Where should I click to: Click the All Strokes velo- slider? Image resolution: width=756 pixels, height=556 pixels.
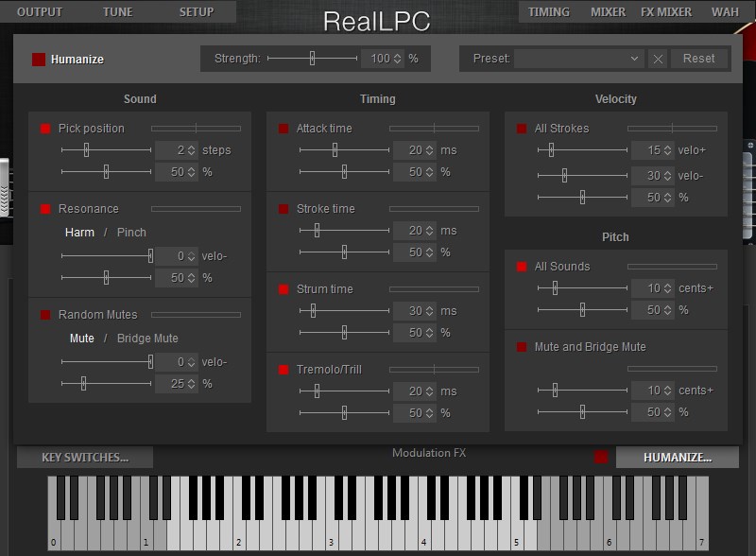[582, 175]
